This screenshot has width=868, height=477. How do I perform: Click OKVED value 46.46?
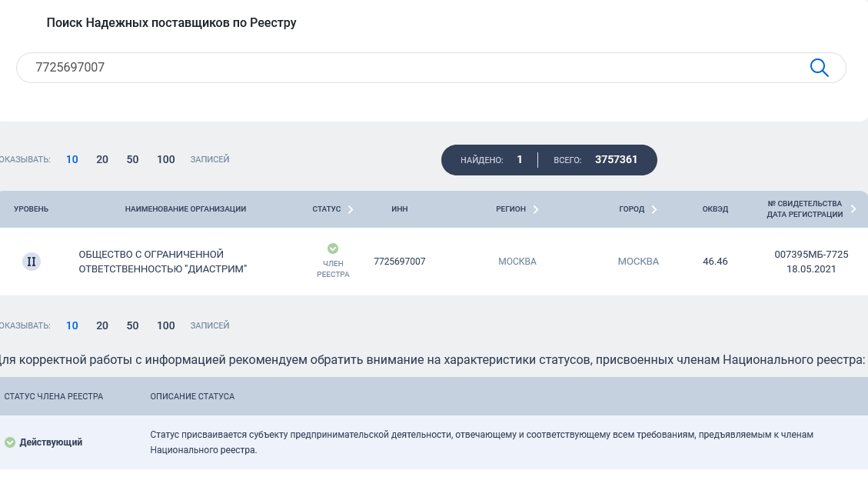715,262
